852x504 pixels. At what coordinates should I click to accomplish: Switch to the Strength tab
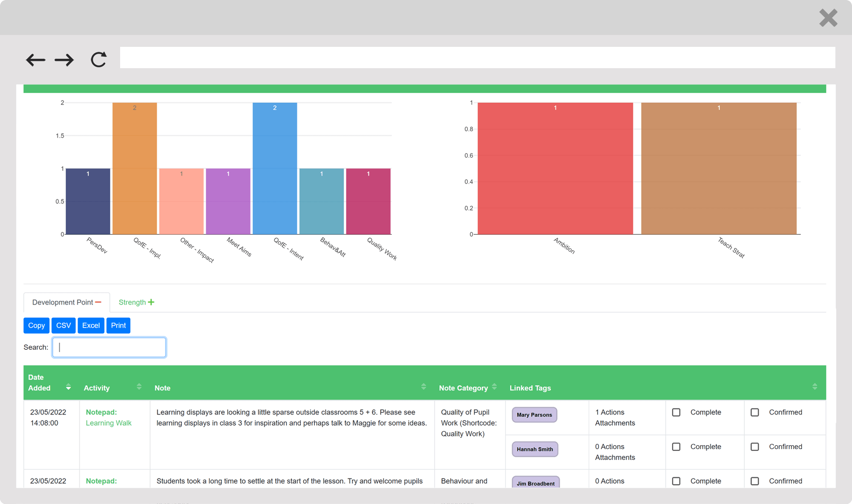(136, 302)
